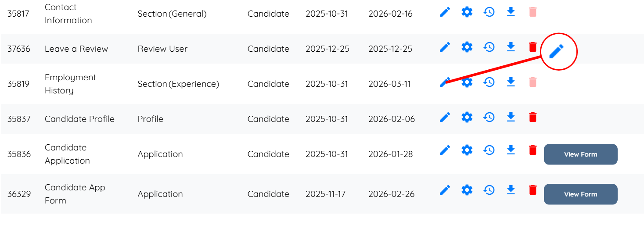The height and width of the screenshot is (225, 644).
Task: Delete the Candidate Profile form
Action: 532,117
